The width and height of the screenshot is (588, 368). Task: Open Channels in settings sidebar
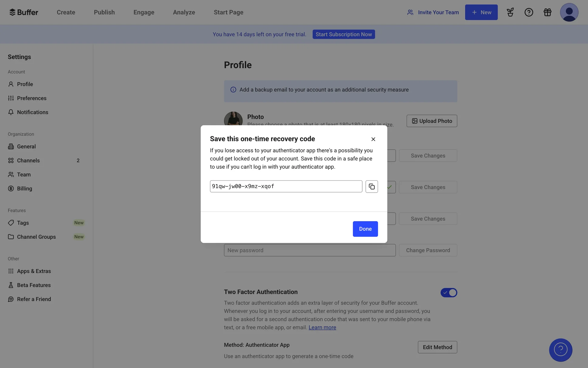click(x=28, y=160)
